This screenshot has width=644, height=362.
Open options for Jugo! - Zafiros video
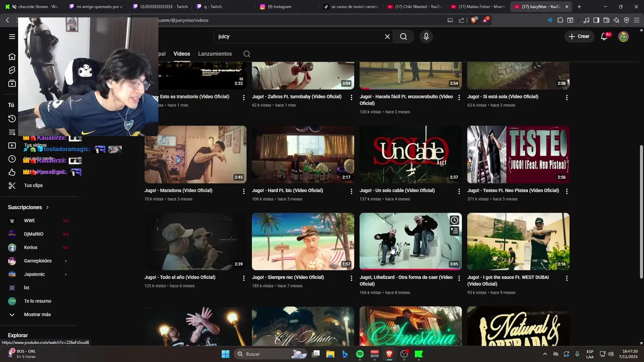coord(351,98)
